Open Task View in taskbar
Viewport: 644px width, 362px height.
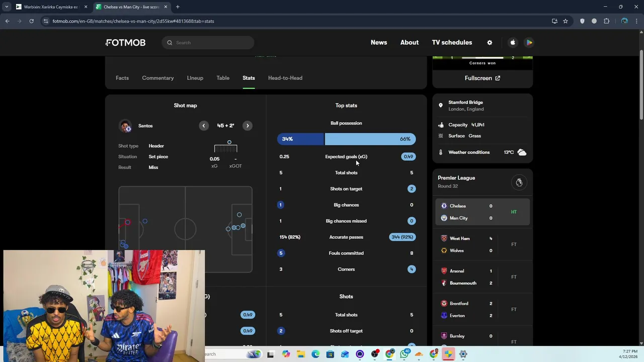(271, 354)
